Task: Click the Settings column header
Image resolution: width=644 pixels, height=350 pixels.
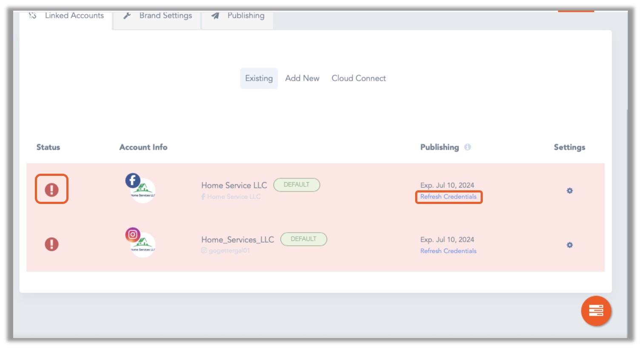Action: (570, 147)
